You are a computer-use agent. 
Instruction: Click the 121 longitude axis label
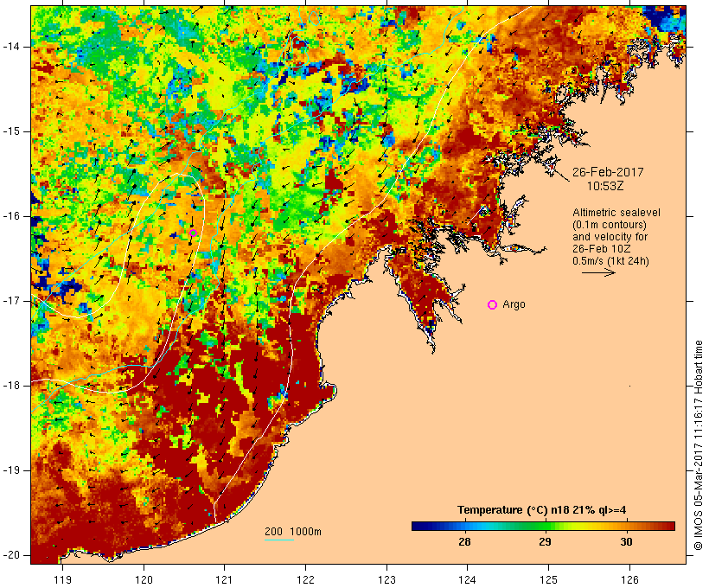(224, 579)
